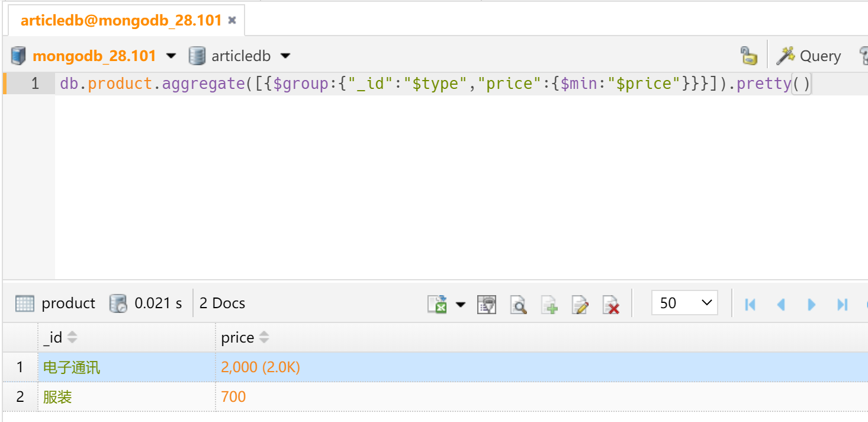Close the articledb@mongodb_28.101 tab
This screenshot has height=422, width=868.
232,21
